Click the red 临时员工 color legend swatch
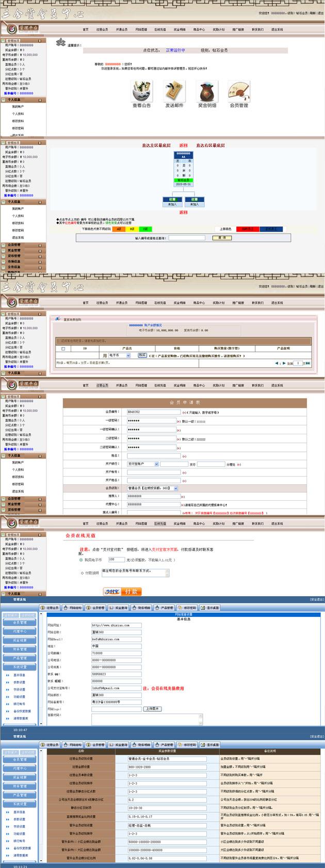The width and height of the screenshot is (325, 868). click(248, 228)
